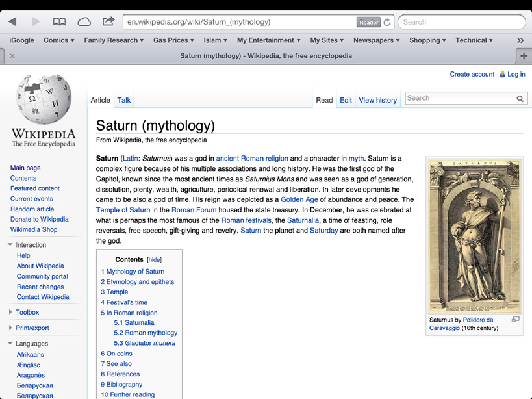
Task: Click Wikipedia search magnifier icon
Action: [x=520, y=99]
